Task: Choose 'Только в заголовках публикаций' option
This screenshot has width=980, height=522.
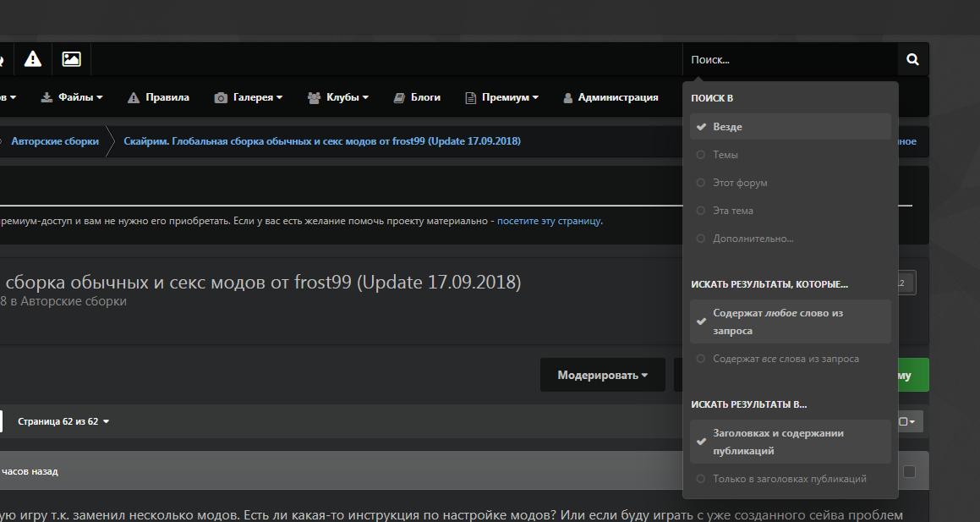Action: click(x=789, y=479)
